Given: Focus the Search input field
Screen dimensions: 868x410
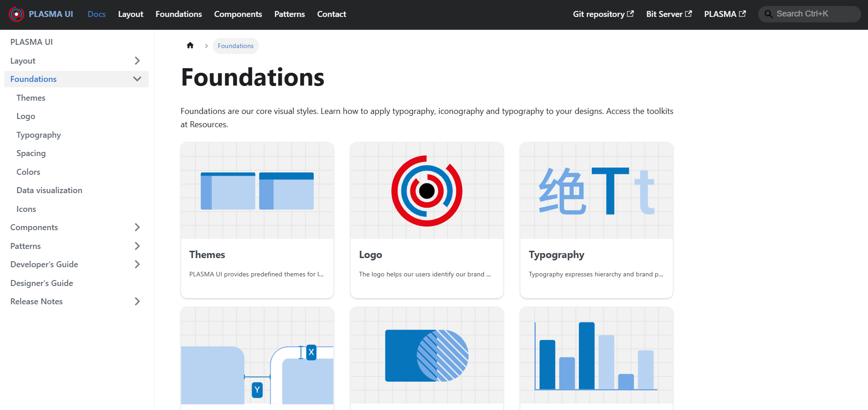Looking at the screenshot, I should 809,14.
